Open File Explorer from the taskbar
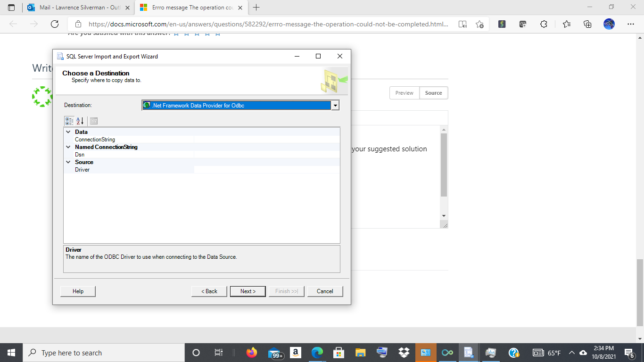Image resolution: width=644 pixels, height=362 pixels. coord(361,353)
